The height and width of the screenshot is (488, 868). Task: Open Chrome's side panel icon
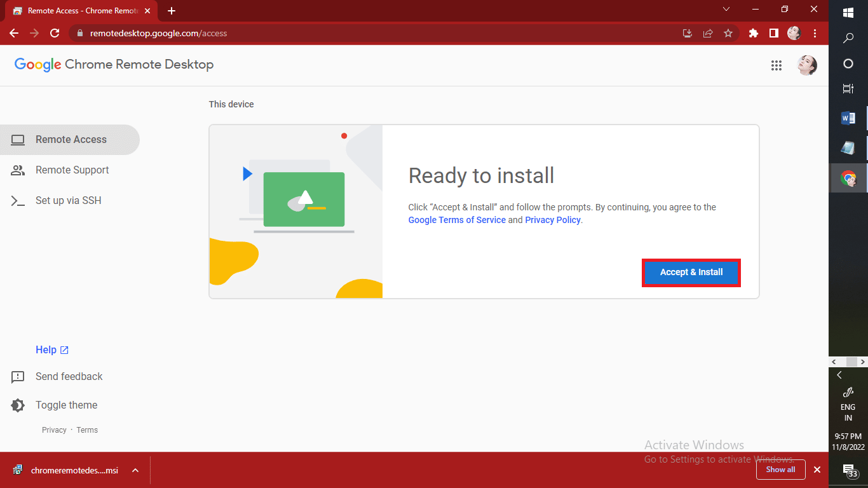click(773, 33)
